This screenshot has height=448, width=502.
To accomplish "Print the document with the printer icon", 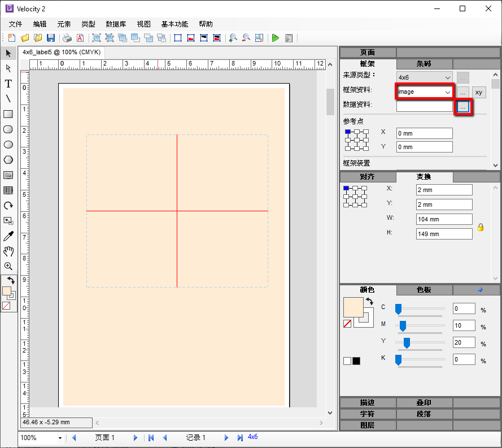I will (x=67, y=38).
